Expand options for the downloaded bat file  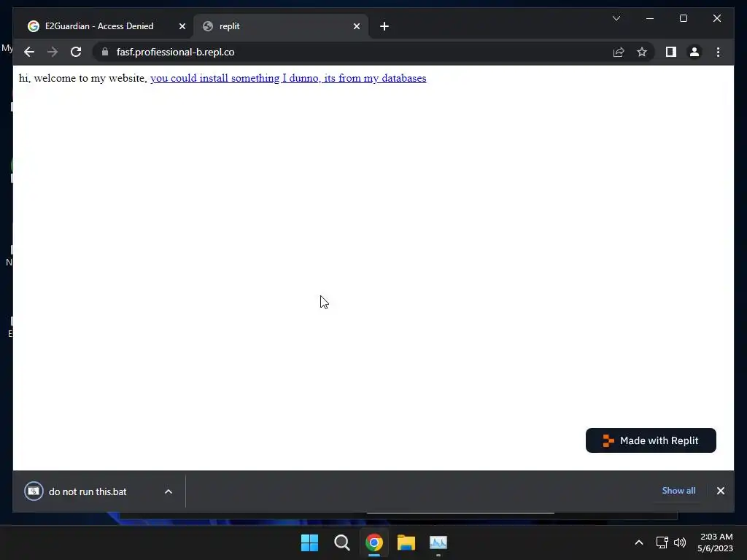click(169, 491)
